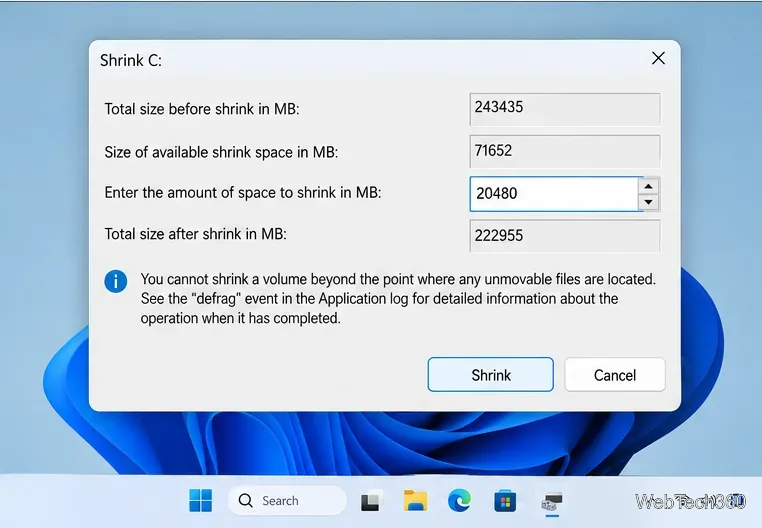Open File Explorer from taskbar
Image resolution: width=762 pixels, height=528 pixels.
416,501
